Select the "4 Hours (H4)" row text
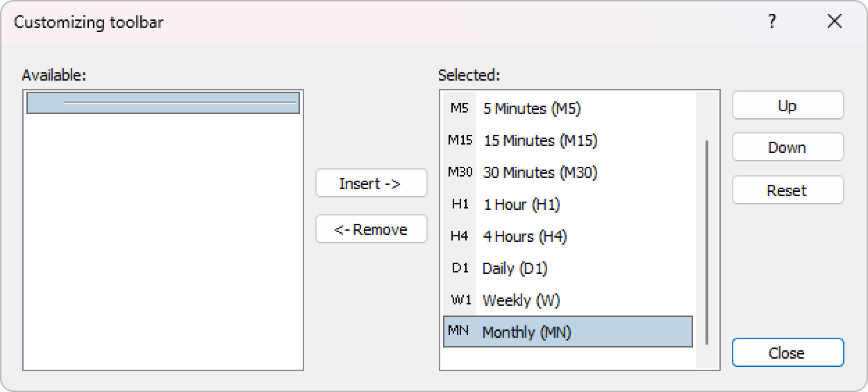Screen dimensions: 868x392 click(525, 237)
